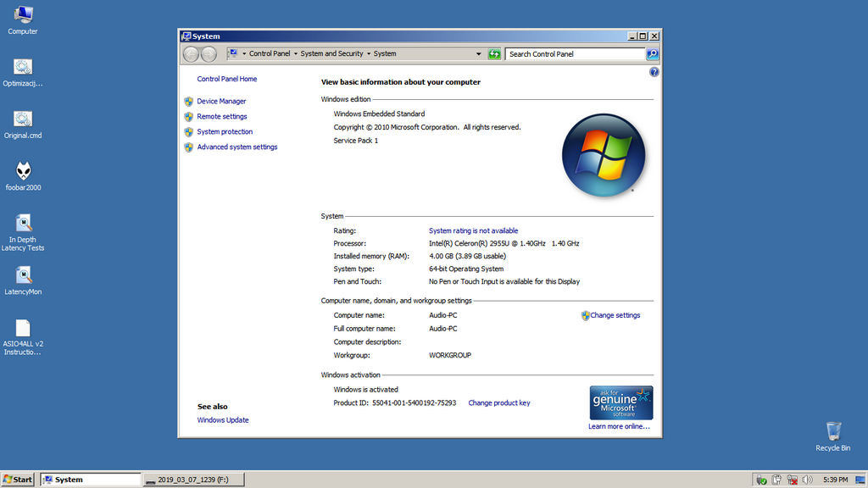Click the Change product key link
This screenshot has height=488, width=868.
[499, 402]
